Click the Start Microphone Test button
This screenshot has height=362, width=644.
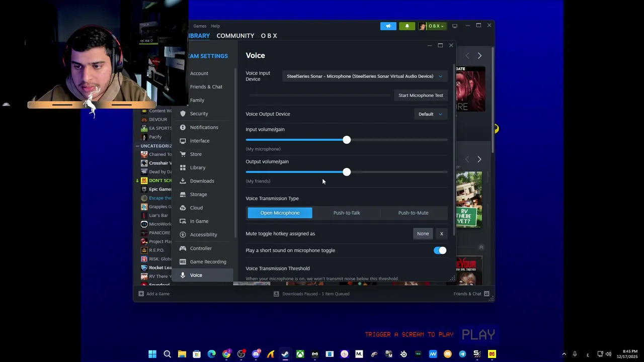pyautogui.click(x=421, y=96)
